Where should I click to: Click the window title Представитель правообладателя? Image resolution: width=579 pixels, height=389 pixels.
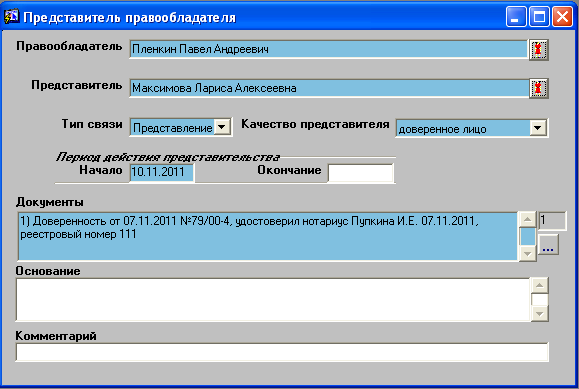[x=129, y=18]
